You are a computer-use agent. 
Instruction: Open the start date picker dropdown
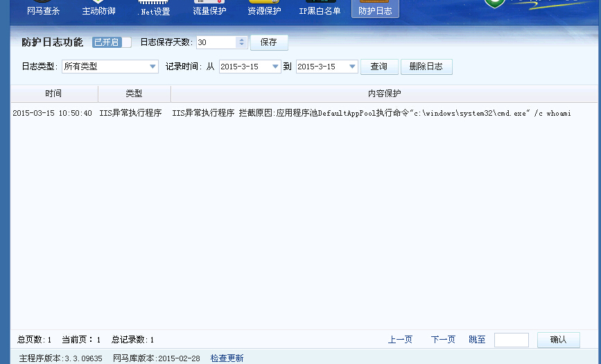pos(275,67)
